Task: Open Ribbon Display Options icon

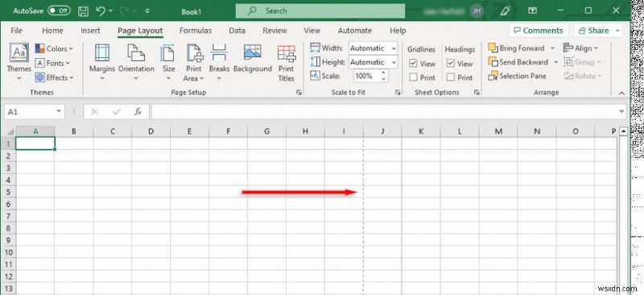Action: [533, 10]
